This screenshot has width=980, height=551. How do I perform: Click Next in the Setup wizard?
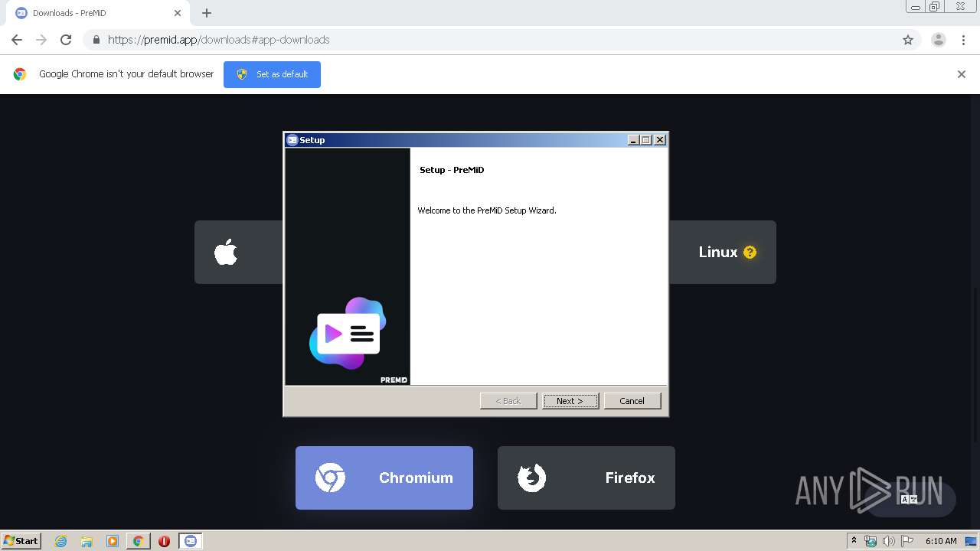[x=570, y=401]
